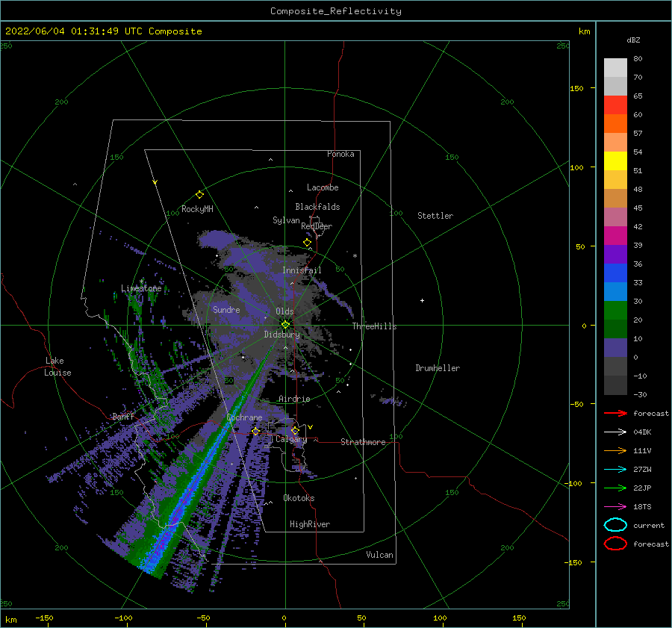Click the green 30 dBZ color swatch
The height and width of the screenshot is (628, 672).
point(615,310)
